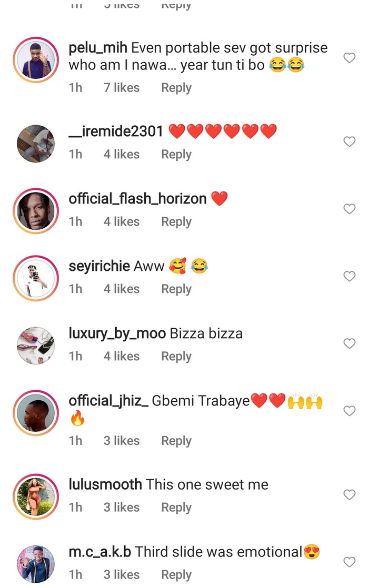Like official_flash_horizon's comment
Viewport: 379px width, 588px height.
tap(350, 209)
